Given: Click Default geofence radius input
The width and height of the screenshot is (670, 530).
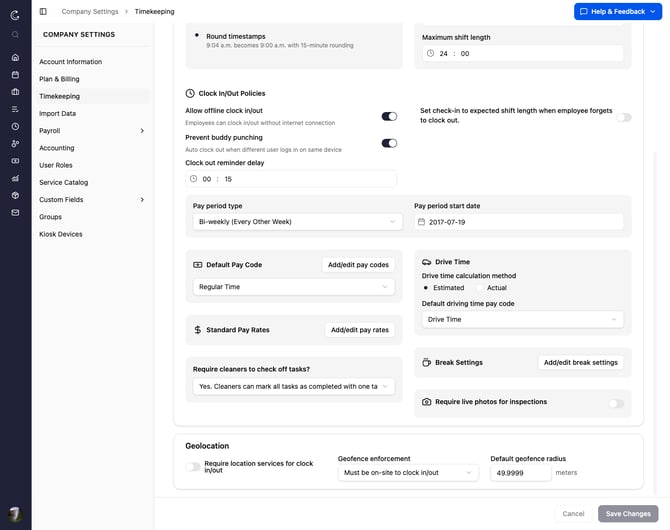Looking at the screenshot, I should click(521, 473).
